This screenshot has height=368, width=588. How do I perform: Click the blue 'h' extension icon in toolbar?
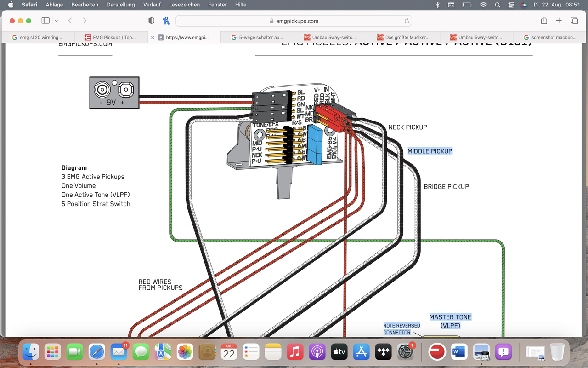166,21
